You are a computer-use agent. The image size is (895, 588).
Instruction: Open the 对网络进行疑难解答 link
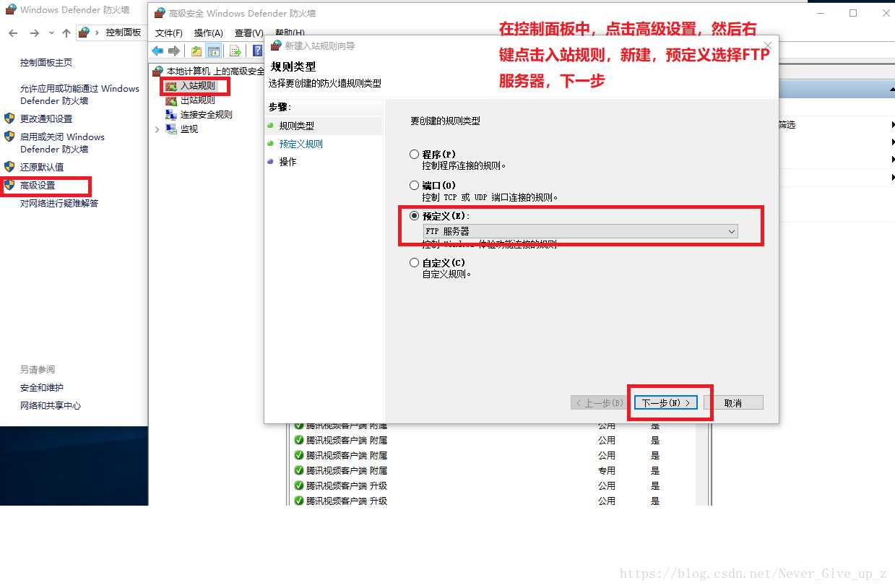(59, 203)
